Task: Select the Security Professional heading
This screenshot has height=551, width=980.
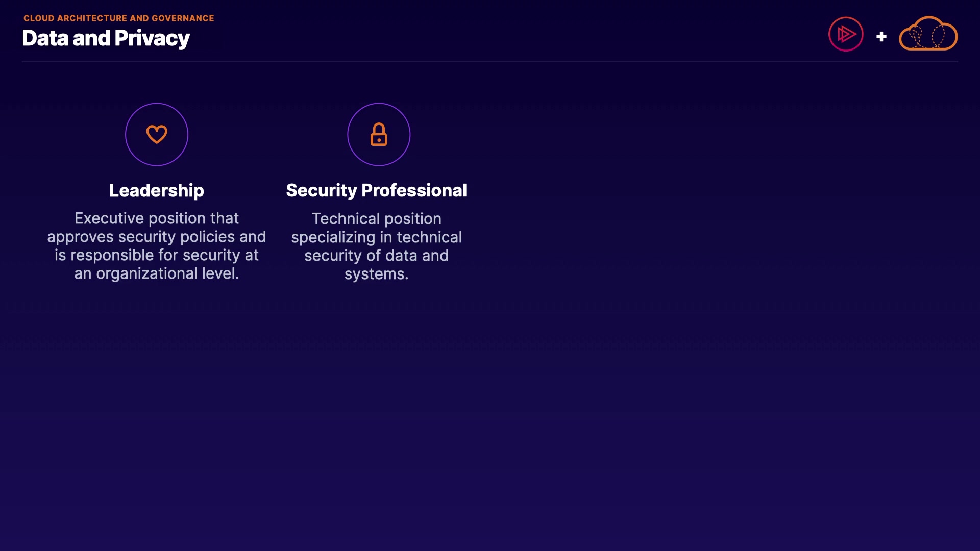Action: pyautogui.click(x=376, y=190)
